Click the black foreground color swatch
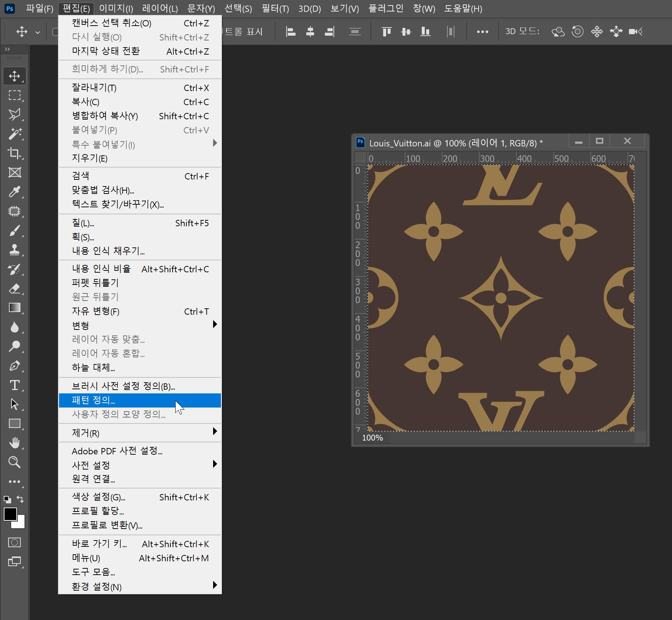 (10, 514)
